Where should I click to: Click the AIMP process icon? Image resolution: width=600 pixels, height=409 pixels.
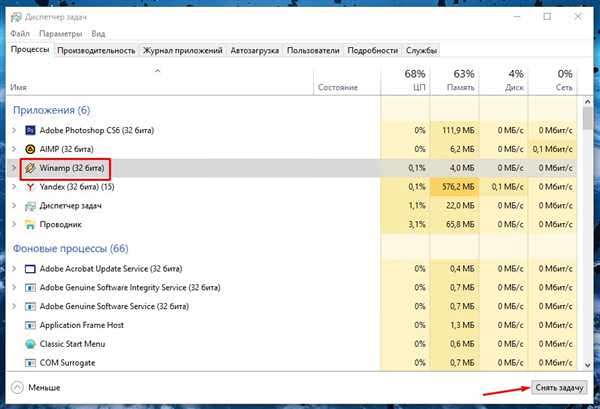point(30,149)
